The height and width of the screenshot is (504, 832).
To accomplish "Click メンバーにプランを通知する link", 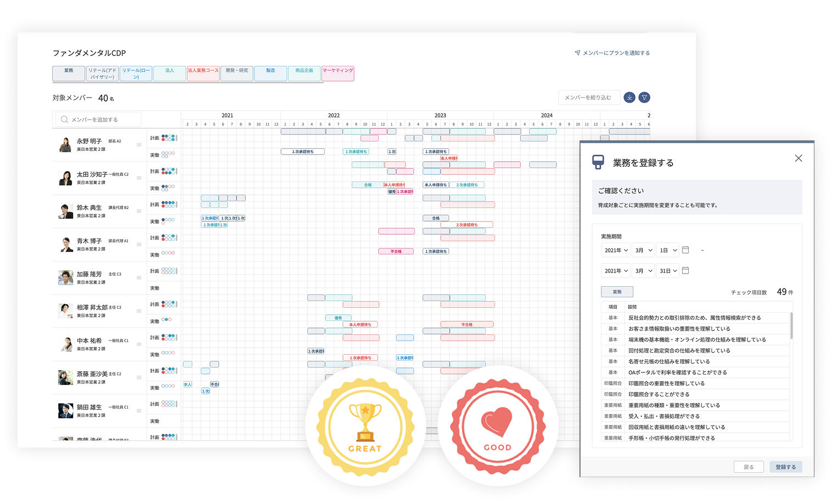I will coord(612,53).
